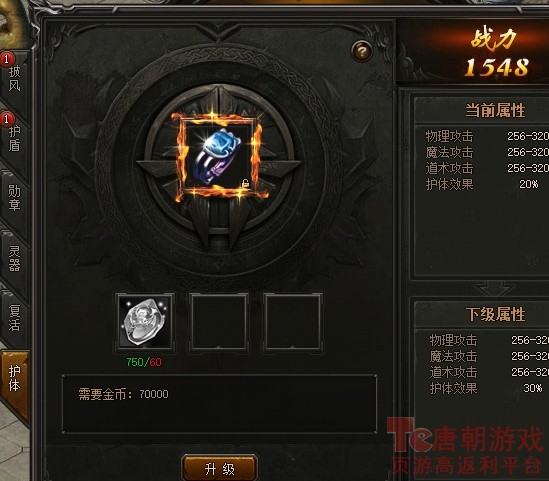Switch to the 护盾 shield tab
This screenshot has height=481, width=549.
click(15, 139)
